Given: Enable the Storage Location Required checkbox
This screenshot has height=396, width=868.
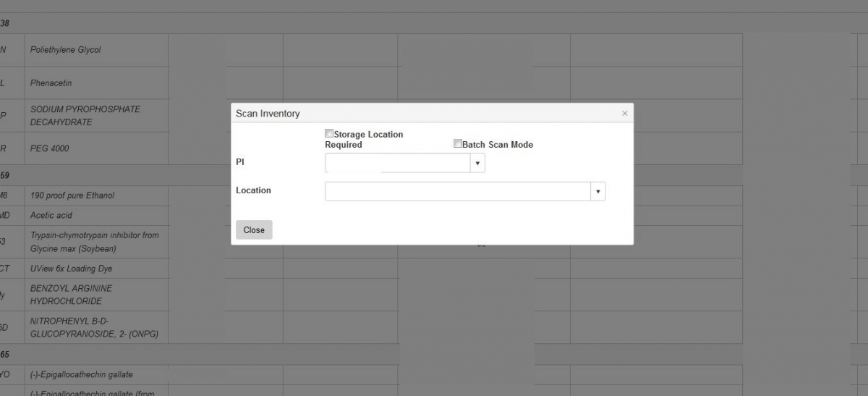Looking at the screenshot, I should [x=329, y=134].
